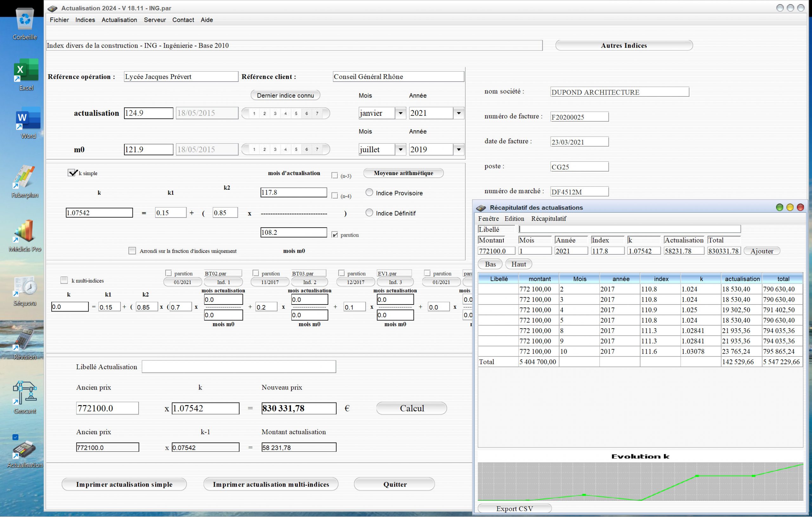
Task: Click the Imprimer actualisation simple button
Action: tap(125, 484)
